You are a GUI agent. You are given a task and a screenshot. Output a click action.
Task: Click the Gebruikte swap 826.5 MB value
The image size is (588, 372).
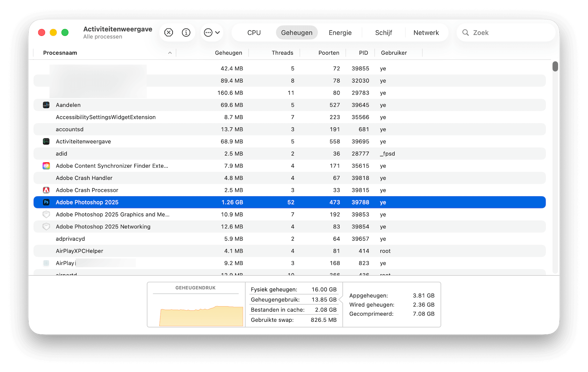pyautogui.click(x=324, y=320)
